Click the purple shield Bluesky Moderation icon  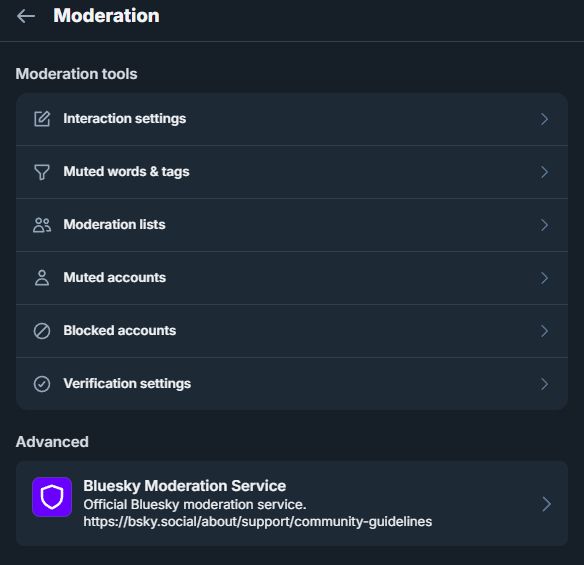[52, 497]
